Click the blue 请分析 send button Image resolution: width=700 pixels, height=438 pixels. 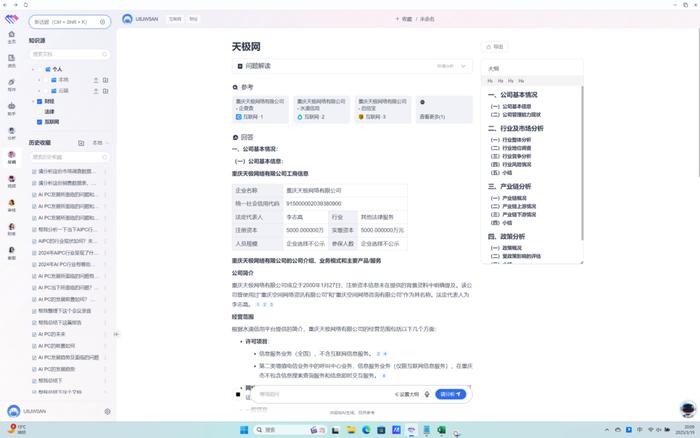pyautogui.click(x=450, y=394)
